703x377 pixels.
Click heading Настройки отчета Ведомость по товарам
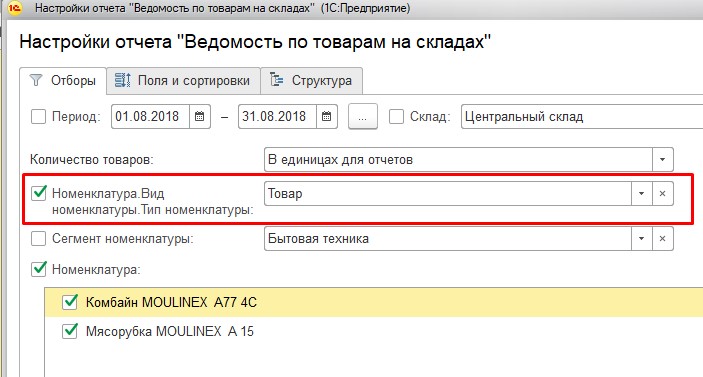pos(256,42)
